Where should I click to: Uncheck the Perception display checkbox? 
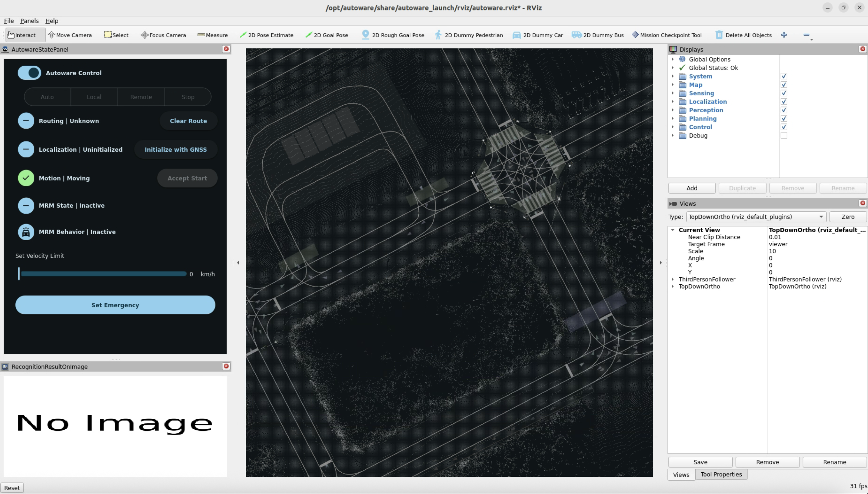(784, 110)
